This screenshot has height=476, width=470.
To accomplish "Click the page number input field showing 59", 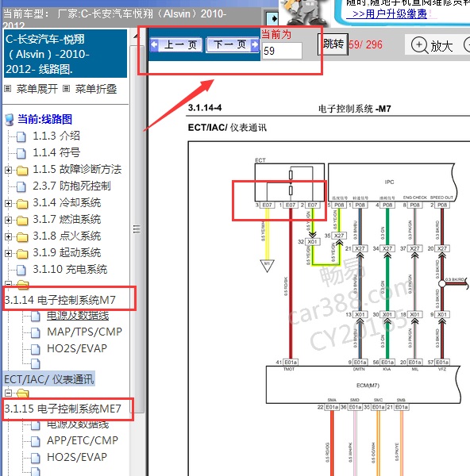I will 282,51.
